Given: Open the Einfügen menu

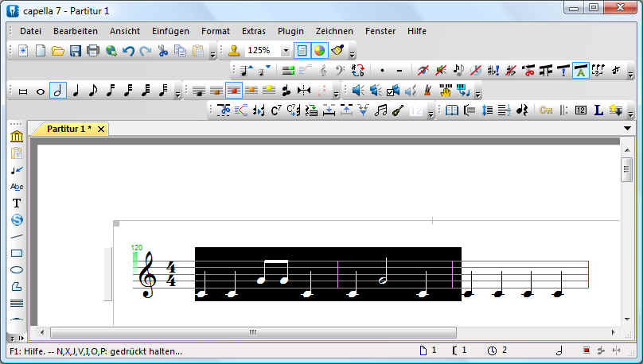Looking at the screenshot, I should (x=170, y=31).
